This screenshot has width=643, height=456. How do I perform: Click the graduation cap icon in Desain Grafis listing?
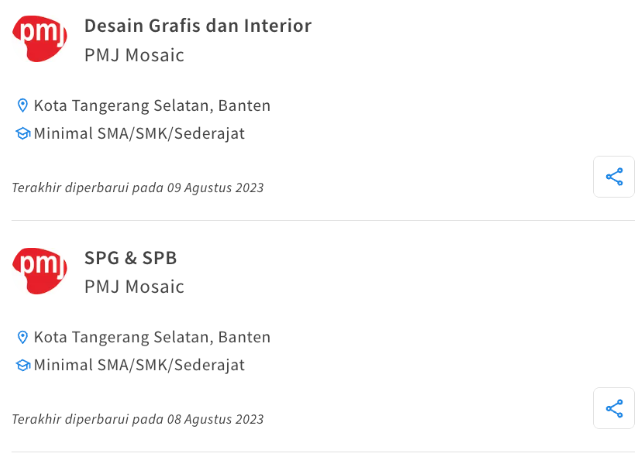pos(22,133)
